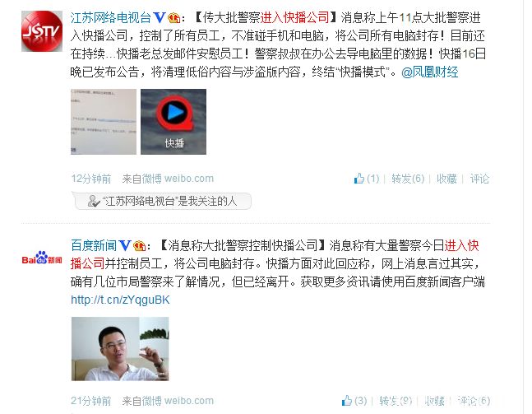The width and height of the screenshot is (532, 414).
Task: Click the JSTV avatar icon
Action: click(42, 31)
